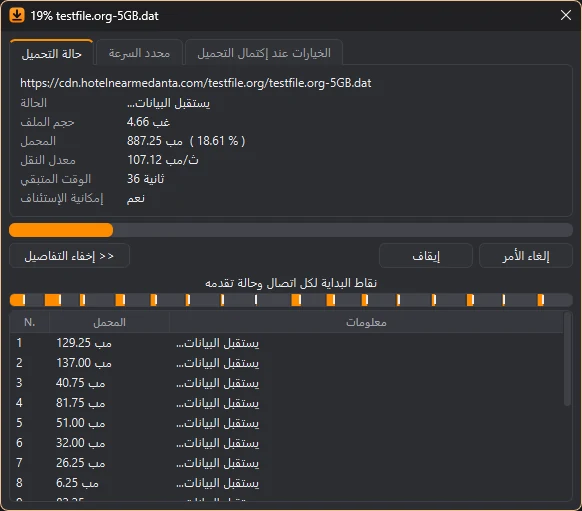Click the إمكانية الإستئناف label
Viewport: 582px width, 511px height.
pos(62,198)
